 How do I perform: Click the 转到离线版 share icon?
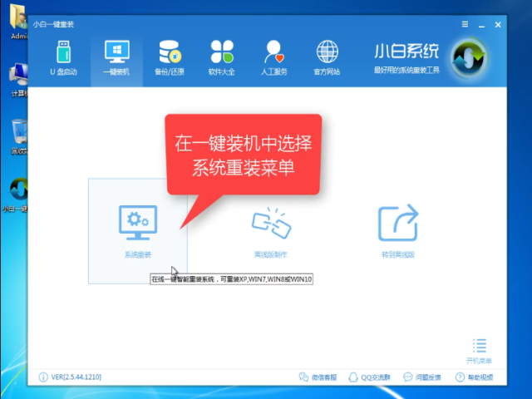coord(397,223)
